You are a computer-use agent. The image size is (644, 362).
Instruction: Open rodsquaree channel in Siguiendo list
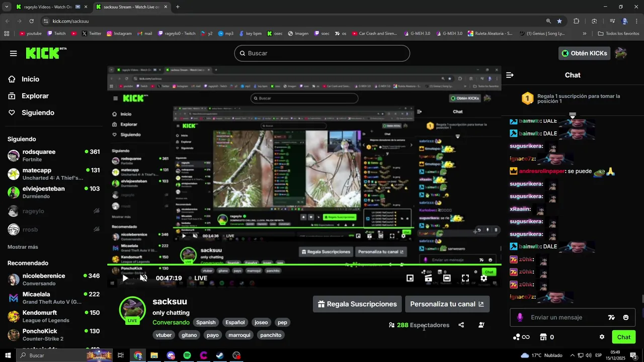53,155
